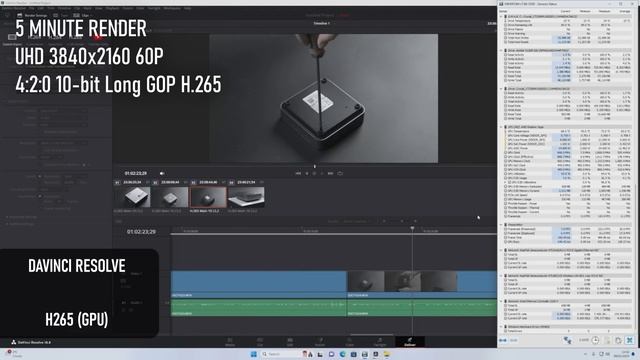Collapse the Windows Hardware Errors group
Viewport: 640px width, 360px height.
pos(502,327)
